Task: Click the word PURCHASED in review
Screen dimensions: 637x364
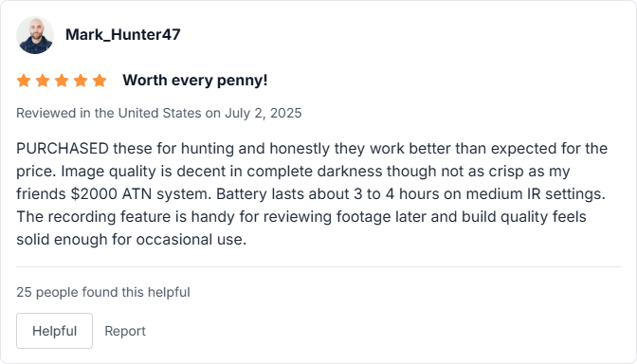Action: tap(63, 149)
